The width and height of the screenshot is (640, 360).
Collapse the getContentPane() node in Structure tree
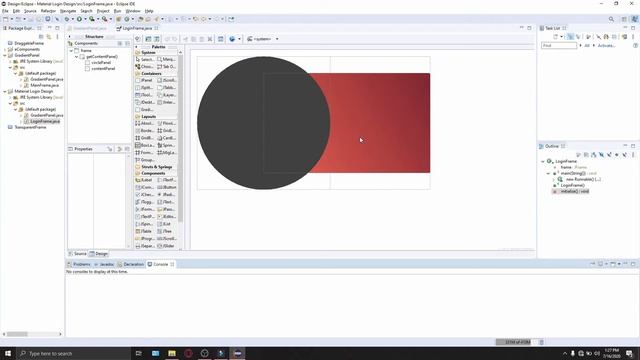(76, 57)
